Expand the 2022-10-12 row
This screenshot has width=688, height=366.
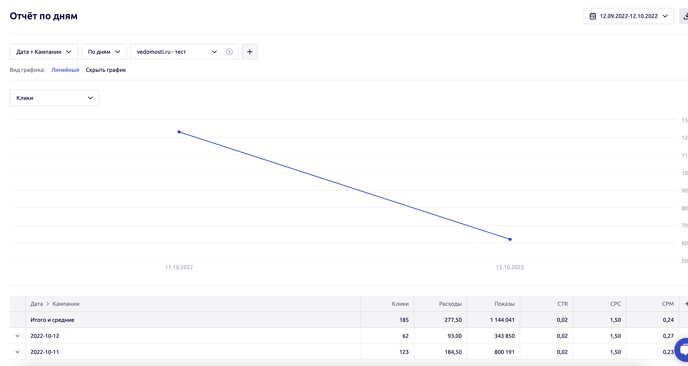click(18, 336)
